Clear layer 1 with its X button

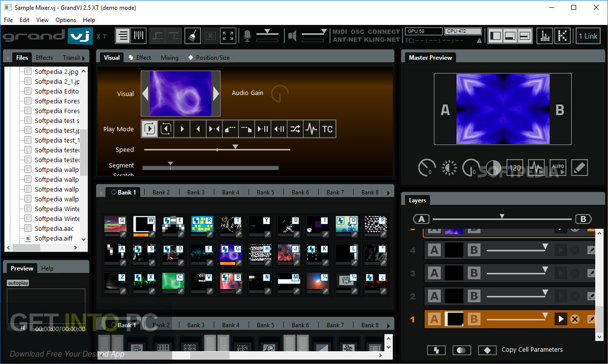coord(575,319)
